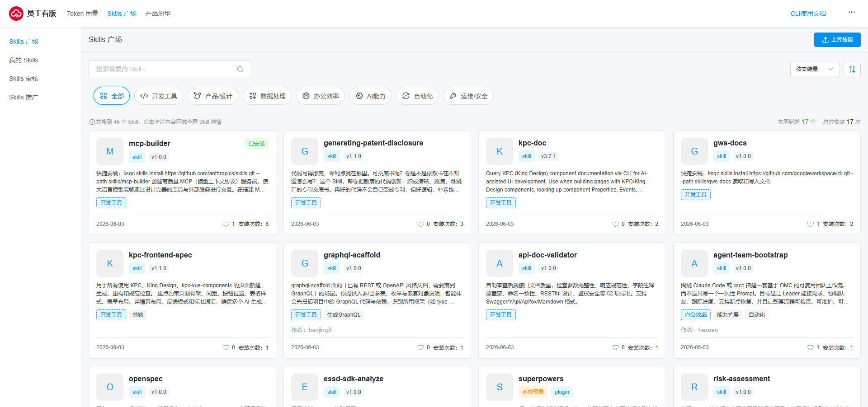Click 本周新增 17 个 statistic
The height and width of the screenshot is (407, 868).
(x=797, y=122)
